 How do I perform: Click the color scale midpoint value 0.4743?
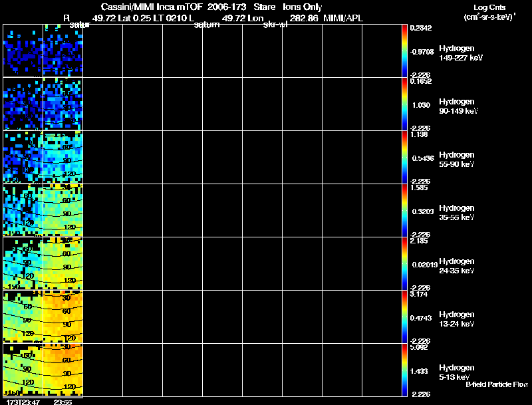click(421, 318)
